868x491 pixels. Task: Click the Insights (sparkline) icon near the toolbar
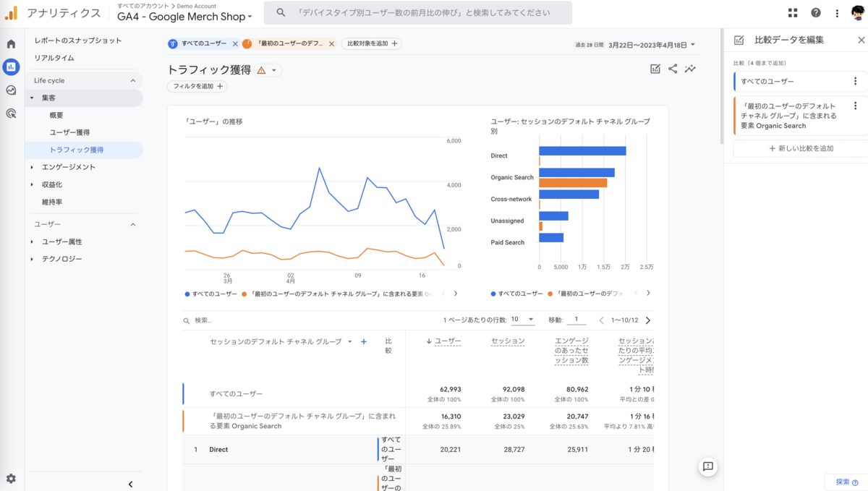[x=690, y=69]
